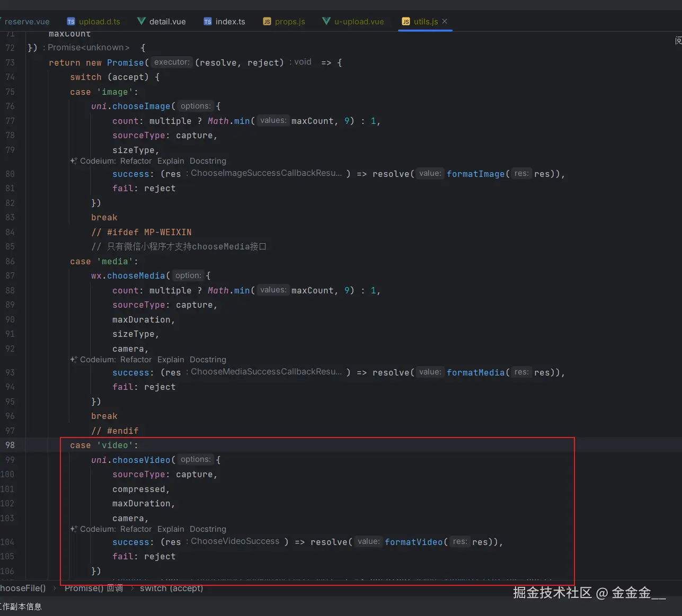Click 'break' keyword on line 83

coord(104,218)
